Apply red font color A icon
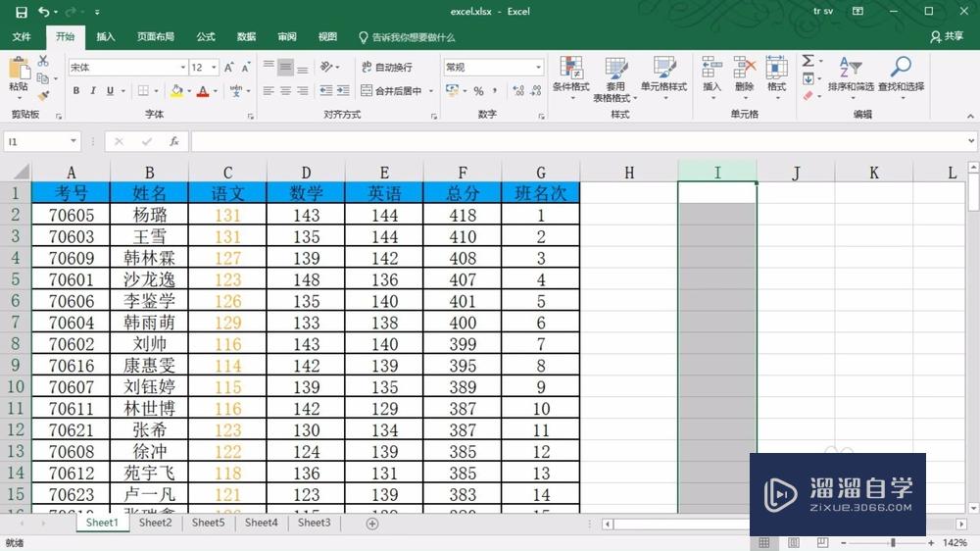This screenshot has width=980, height=551. (x=203, y=91)
